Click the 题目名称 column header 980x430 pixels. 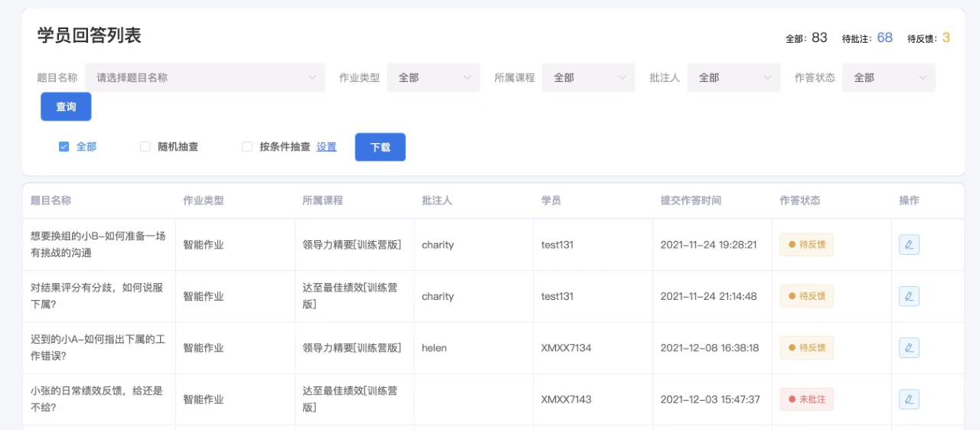[x=51, y=200]
